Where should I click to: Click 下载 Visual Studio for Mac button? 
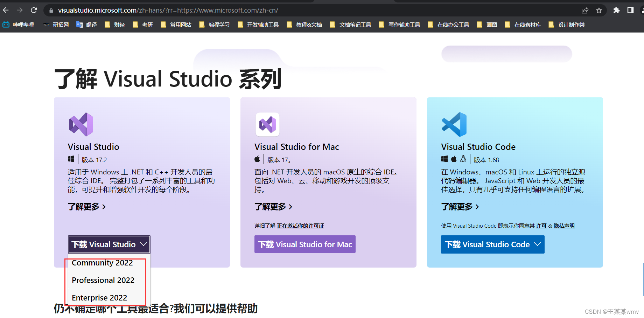tap(305, 244)
